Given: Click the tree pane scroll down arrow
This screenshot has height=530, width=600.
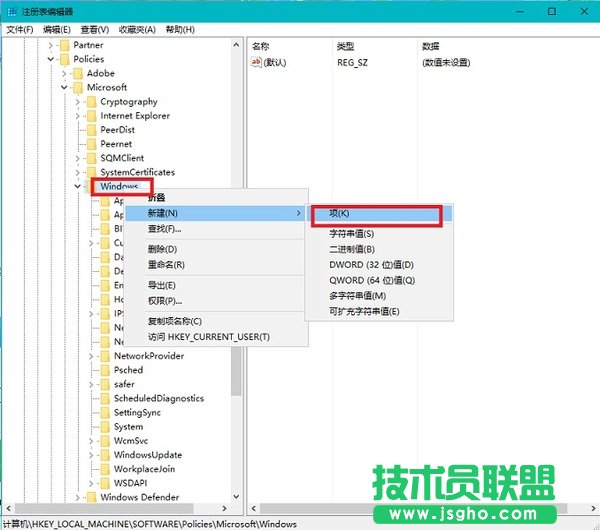Looking at the screenshot, I should (236, 496).
